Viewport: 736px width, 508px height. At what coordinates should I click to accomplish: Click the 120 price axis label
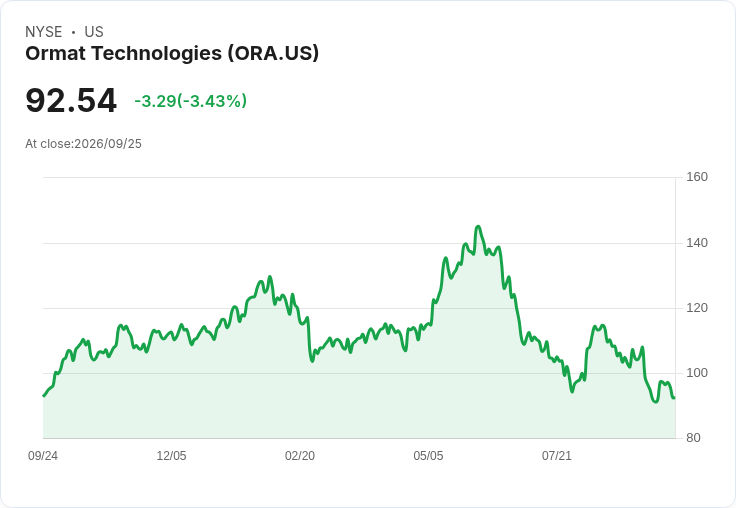(697, 308)
